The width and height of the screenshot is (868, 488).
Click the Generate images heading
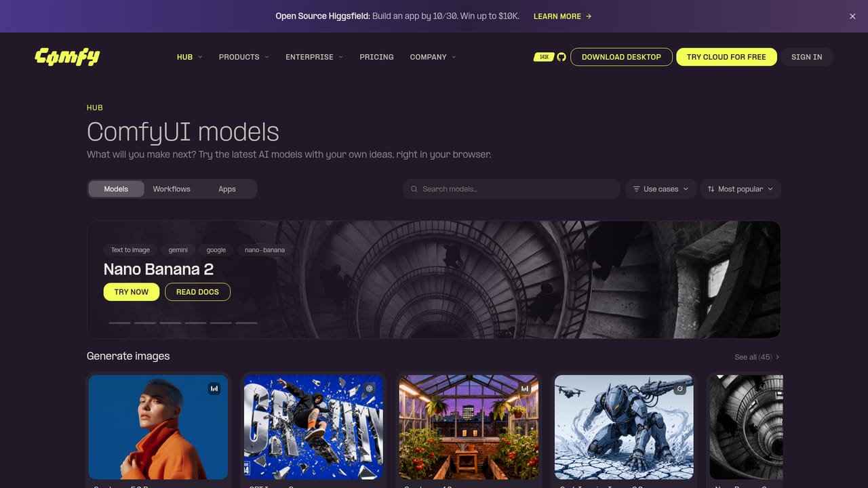(x=128, y=357)
